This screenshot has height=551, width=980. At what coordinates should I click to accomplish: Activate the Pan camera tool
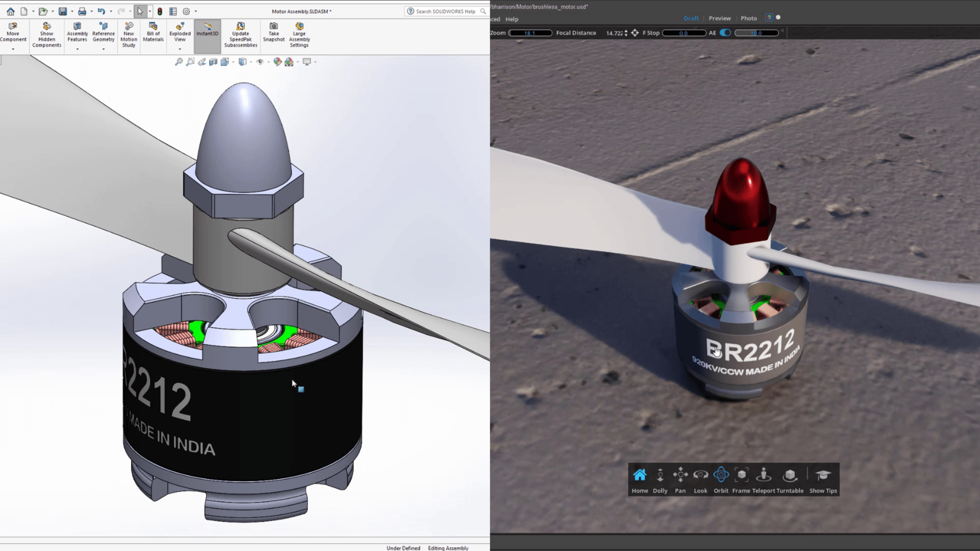click(x=680, y=475)
